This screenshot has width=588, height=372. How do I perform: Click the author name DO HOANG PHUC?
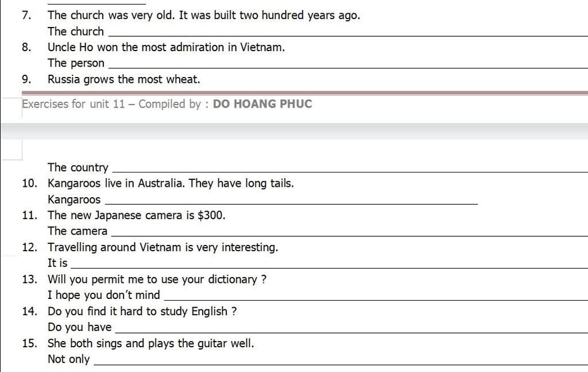coord(262,104)
